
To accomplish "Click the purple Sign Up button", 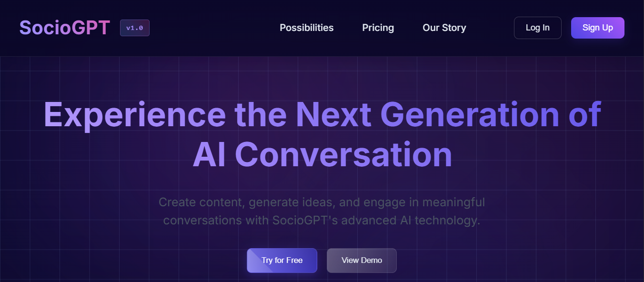I will tap(598, 28).
